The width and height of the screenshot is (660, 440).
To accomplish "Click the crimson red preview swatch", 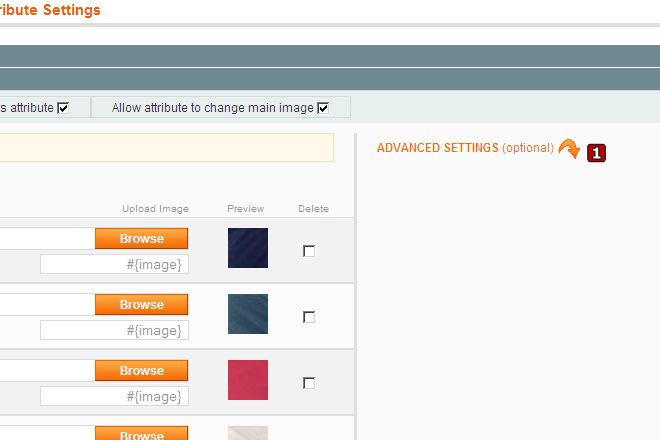I will coord(247,380).
